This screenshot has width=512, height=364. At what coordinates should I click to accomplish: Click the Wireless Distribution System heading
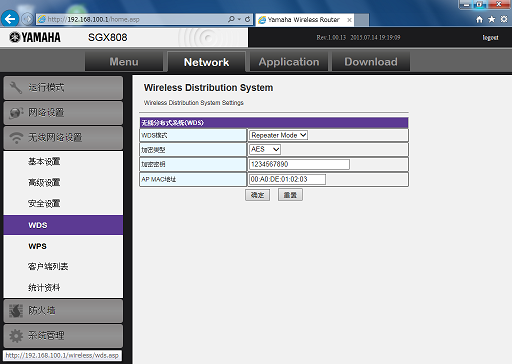(x=208, y=88)
